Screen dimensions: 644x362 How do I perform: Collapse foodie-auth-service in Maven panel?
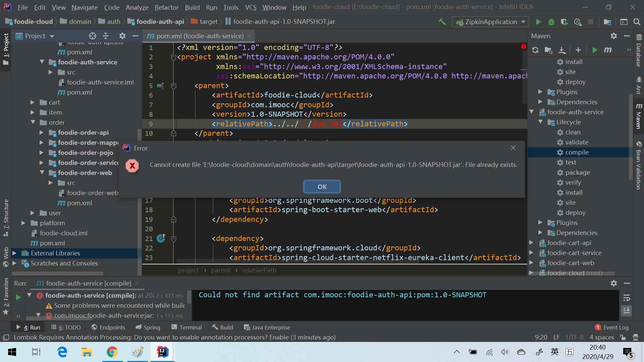coord(532,112)
